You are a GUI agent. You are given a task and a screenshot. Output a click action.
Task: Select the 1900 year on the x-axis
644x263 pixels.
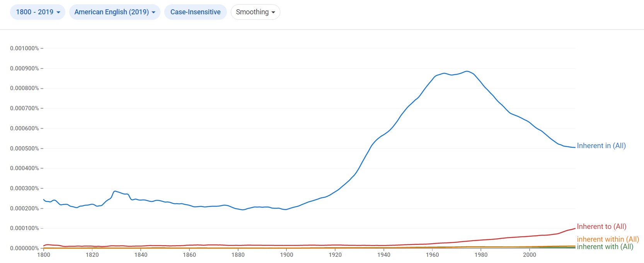point(286,254)
